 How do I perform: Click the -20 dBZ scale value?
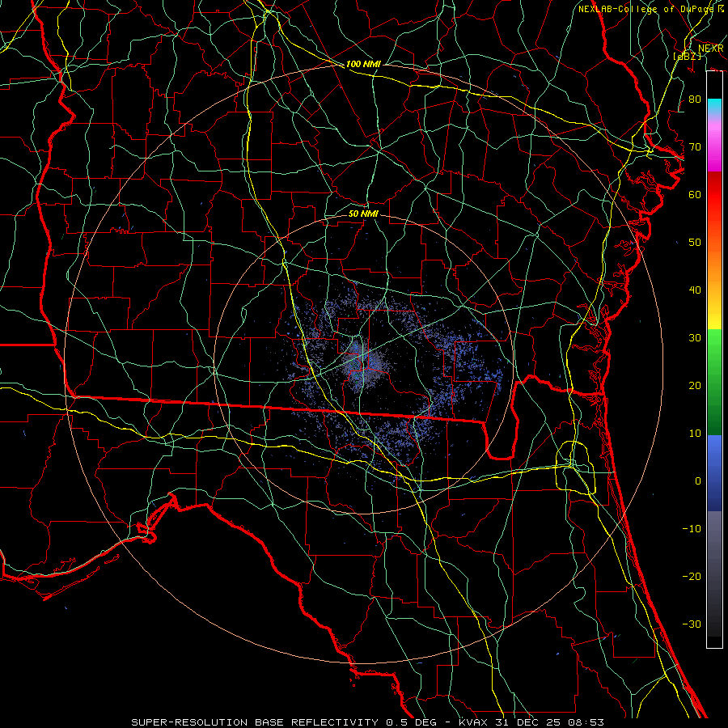pyautogui.click(x=692, y=577)
